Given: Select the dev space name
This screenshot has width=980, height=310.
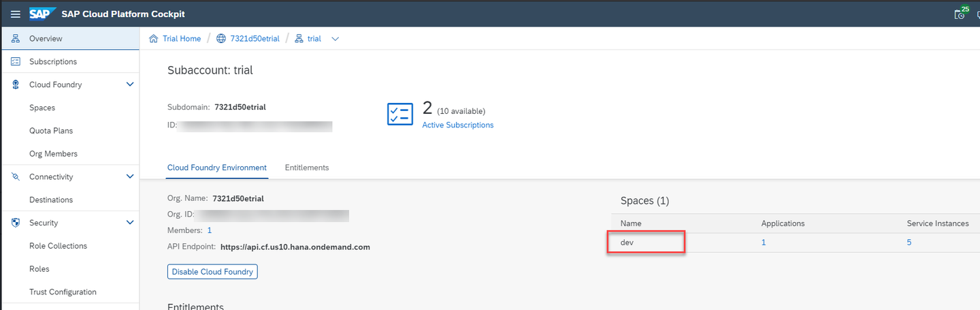Looking at the screenshot, I should [x=627, y=243].
